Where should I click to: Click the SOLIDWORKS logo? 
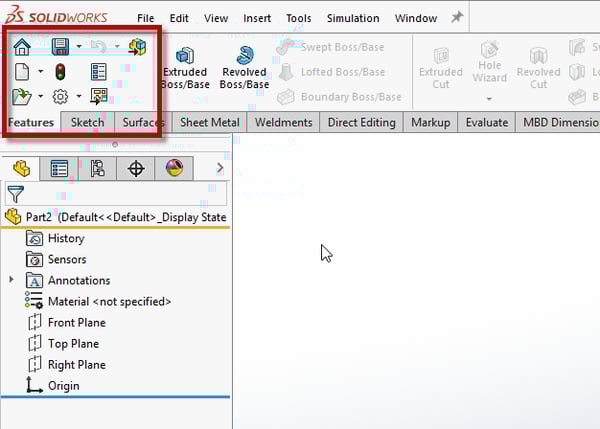[57, 15]
